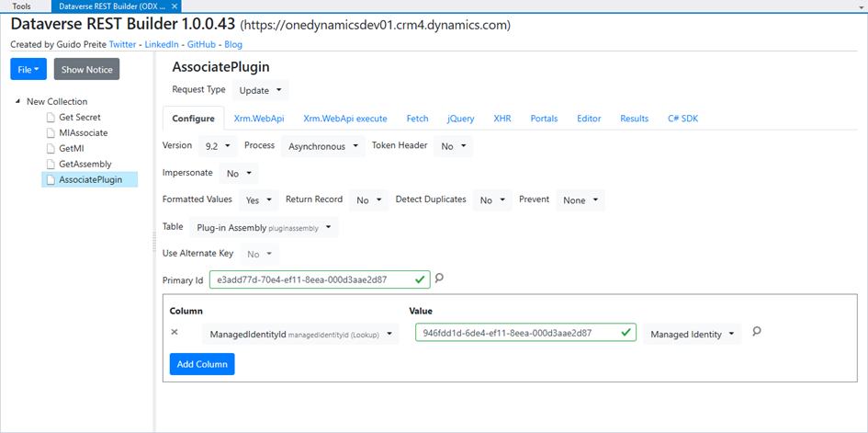The width and height of the screenshot is (868, 433).
Task: Switch to the Fetch tab
Action: (x=417, y=119)
